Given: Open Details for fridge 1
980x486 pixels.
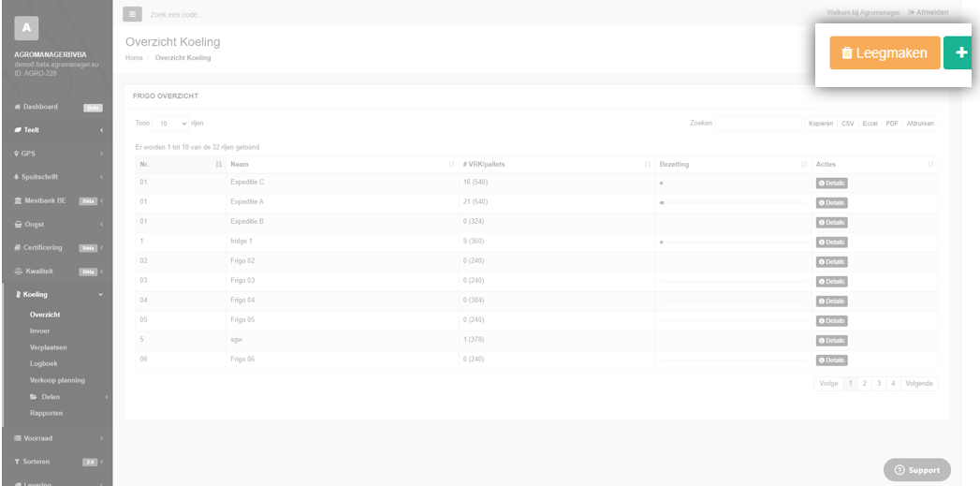Looking at the screenshot, I should pyautogui.click(x=831, y=242).
